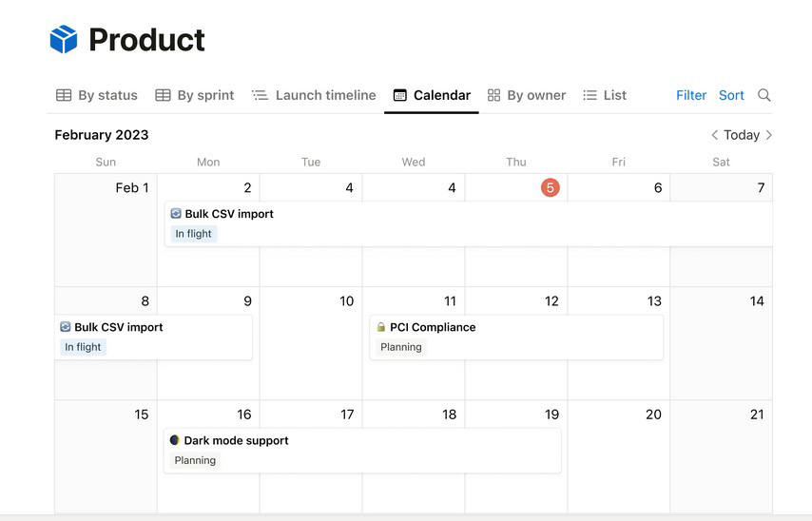This screenshot has height=521, width=812.
Task: Click the calendar icon beside Calendar tab
Action: point(399,95)
